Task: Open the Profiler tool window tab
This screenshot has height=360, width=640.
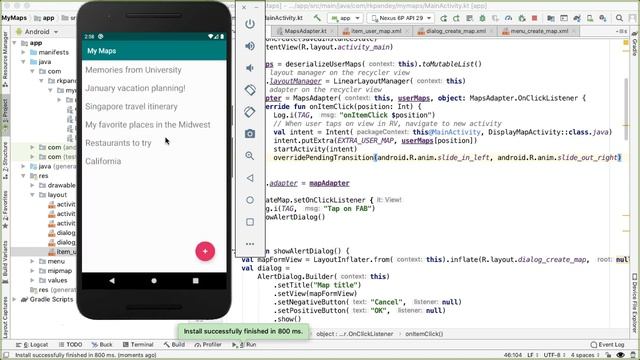Action: click(208, 344)
